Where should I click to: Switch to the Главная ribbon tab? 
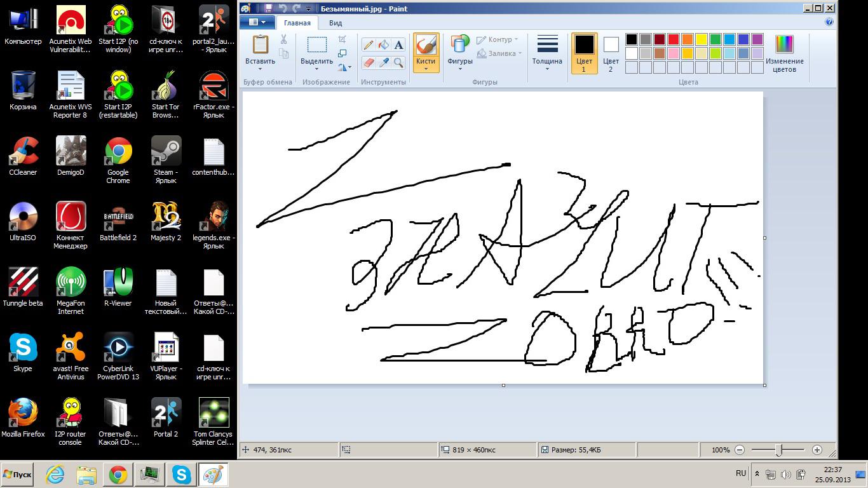click(297, 23)
